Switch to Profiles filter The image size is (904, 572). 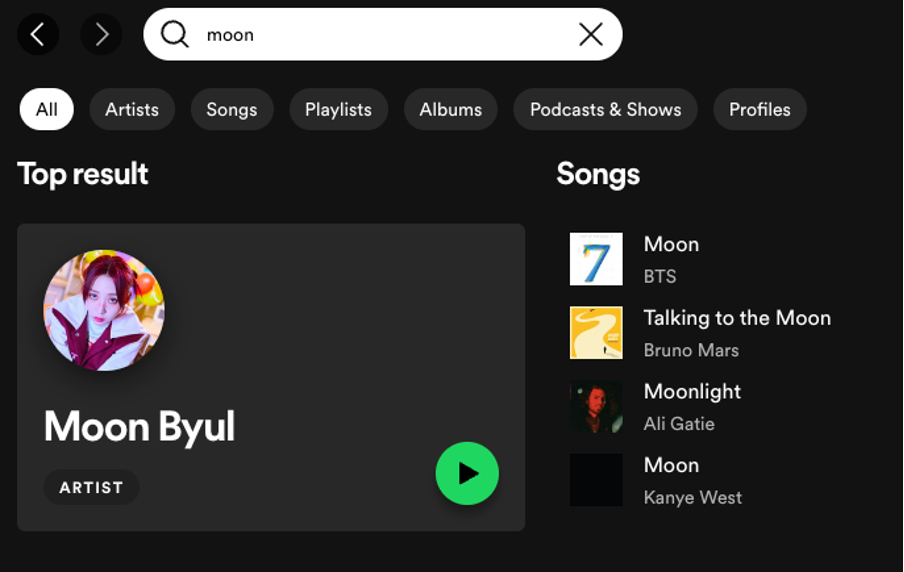[x=760, y=109]
